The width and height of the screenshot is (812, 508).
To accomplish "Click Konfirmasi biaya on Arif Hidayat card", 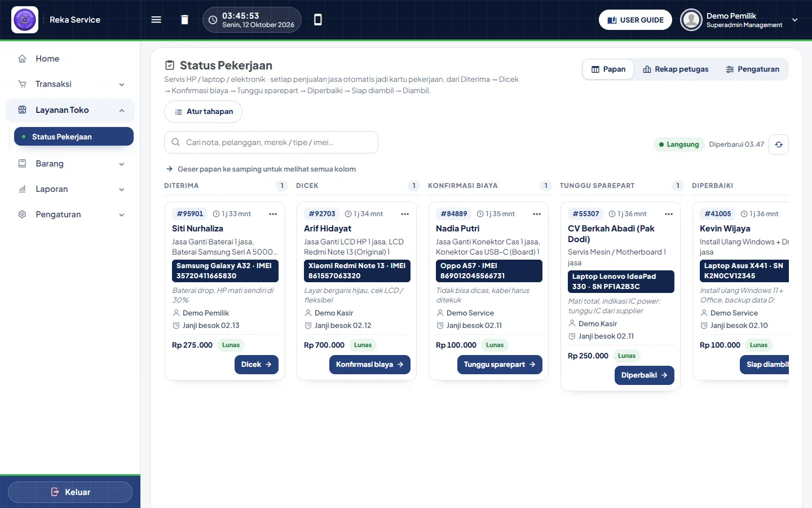I will (370, 365).
